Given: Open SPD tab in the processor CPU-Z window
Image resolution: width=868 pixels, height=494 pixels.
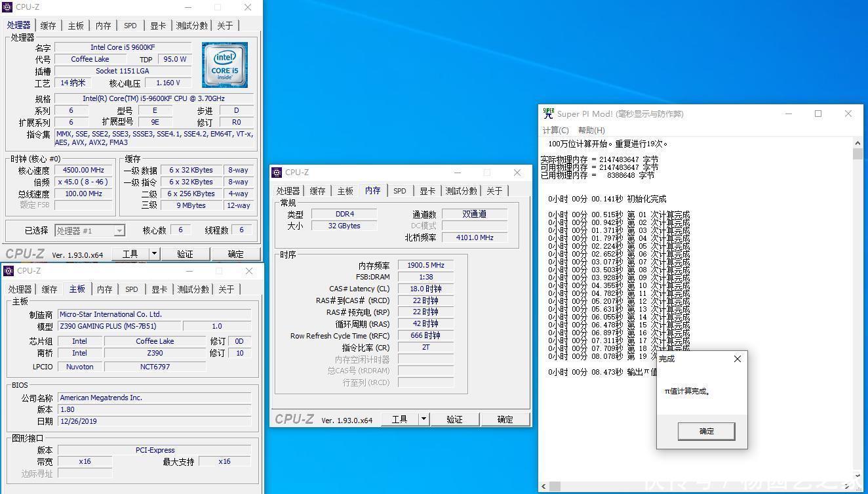Looking at the screenshot, I should (130, 26).
